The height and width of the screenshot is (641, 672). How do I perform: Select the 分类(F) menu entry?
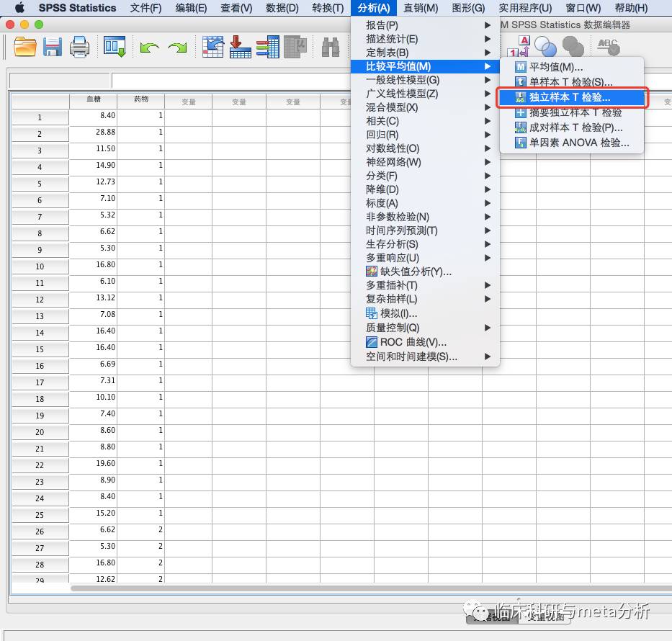coord(425,176)
